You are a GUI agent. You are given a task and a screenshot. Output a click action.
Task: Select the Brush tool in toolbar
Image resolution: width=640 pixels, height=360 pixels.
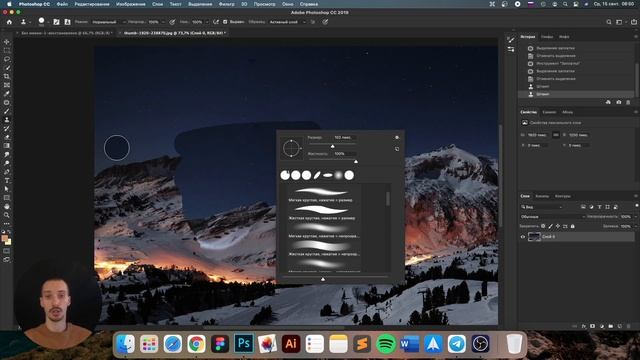pos(7,111)
